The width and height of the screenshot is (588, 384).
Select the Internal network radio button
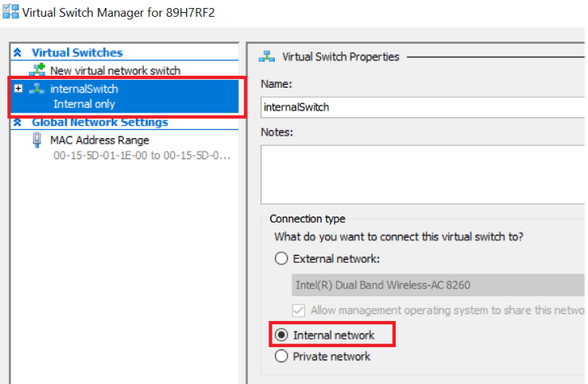point(280,335)
